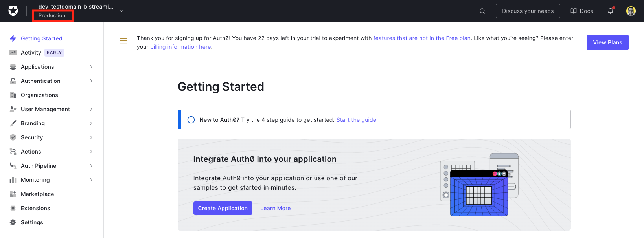Screen dimensions: 644x238
Task: Click the Activity chart icon
Action: click(13, 53)
